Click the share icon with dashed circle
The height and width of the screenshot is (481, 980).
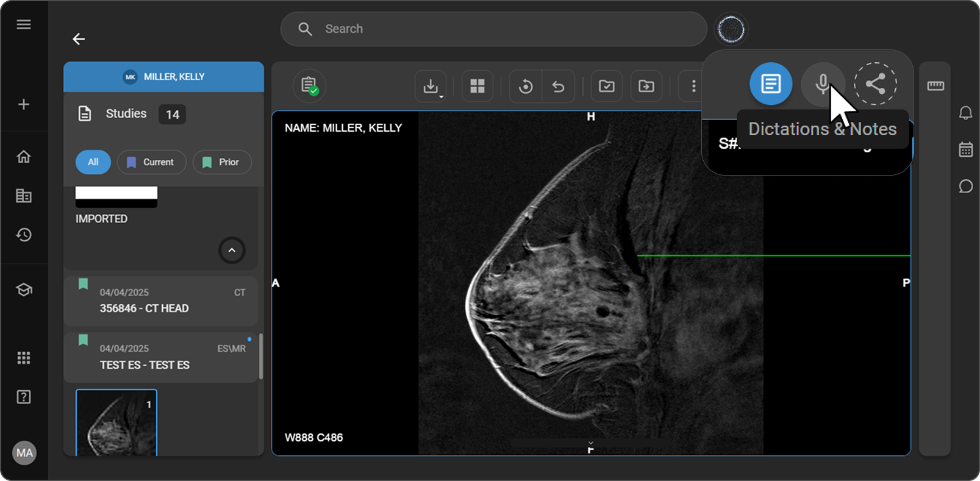pos(875,84)
